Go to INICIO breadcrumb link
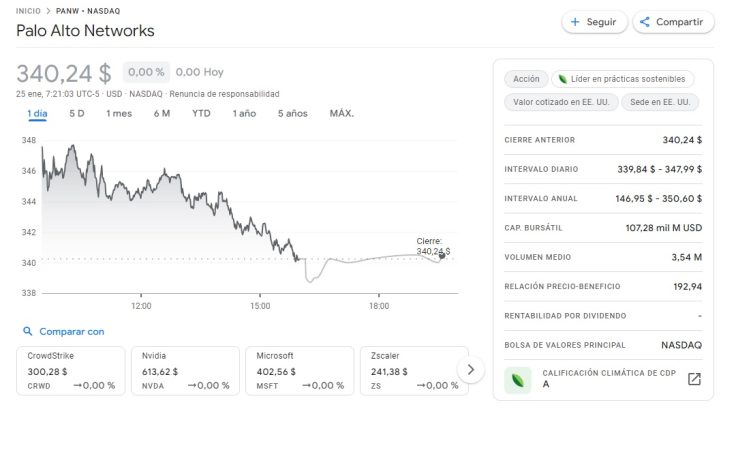Viewport: 751px width, 450px height. [29, 10]
